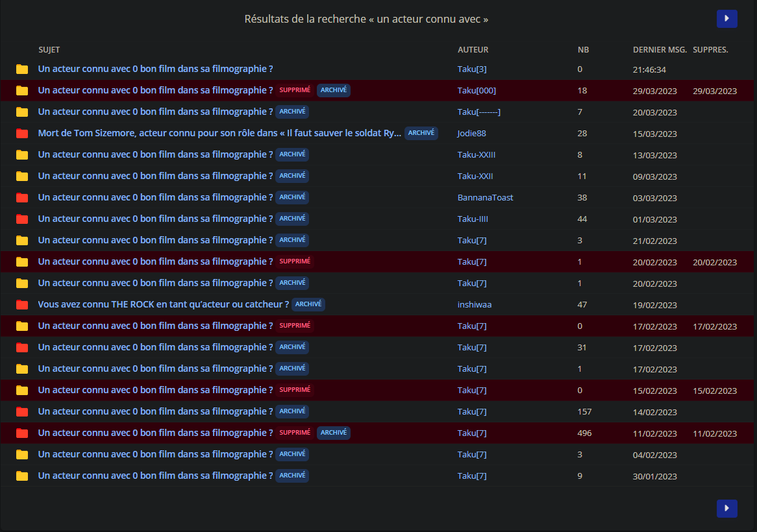Click the yellow folder icon on the 21/02/2023 row
757x532 pixels.
(x=21, y=240)
